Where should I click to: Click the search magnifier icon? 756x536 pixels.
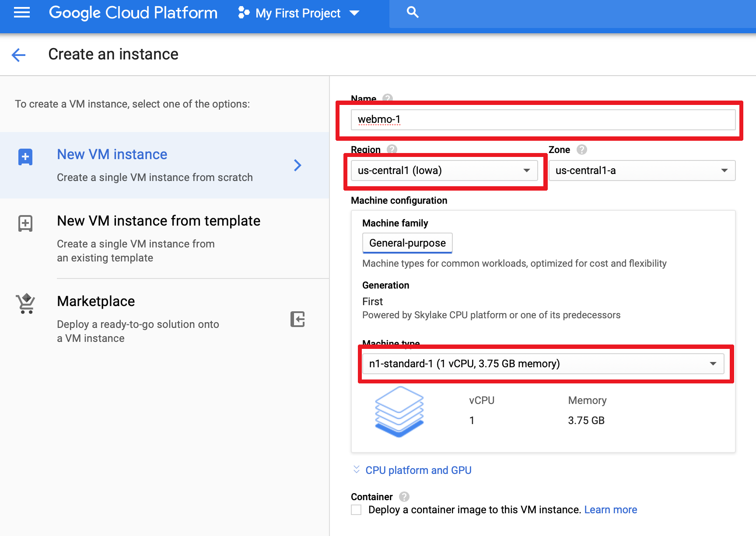(x=412, y=13)
